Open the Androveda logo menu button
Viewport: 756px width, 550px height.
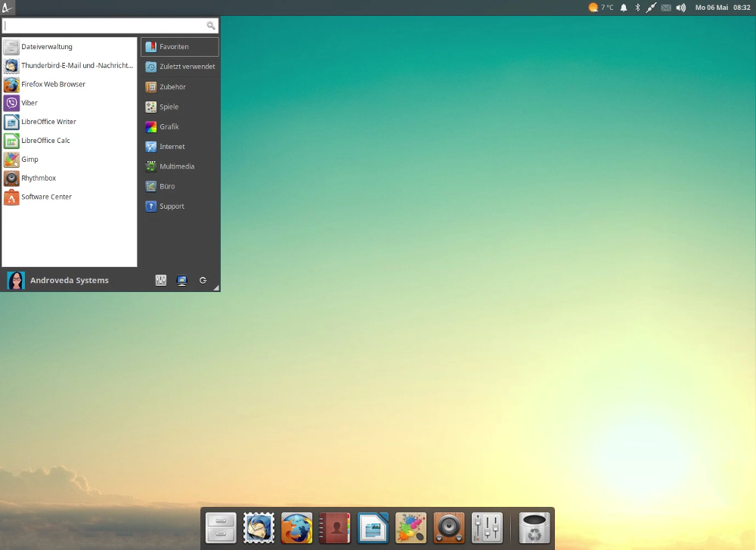[x=8, y=8]
